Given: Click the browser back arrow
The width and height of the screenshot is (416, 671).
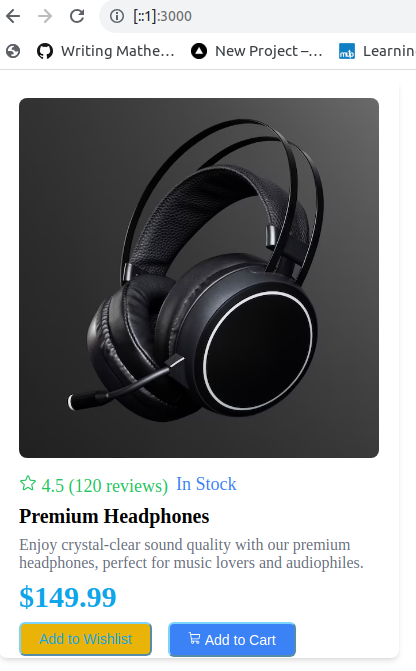Looking at the screenshot, I should pyautogui.click(x=13, y=16).
